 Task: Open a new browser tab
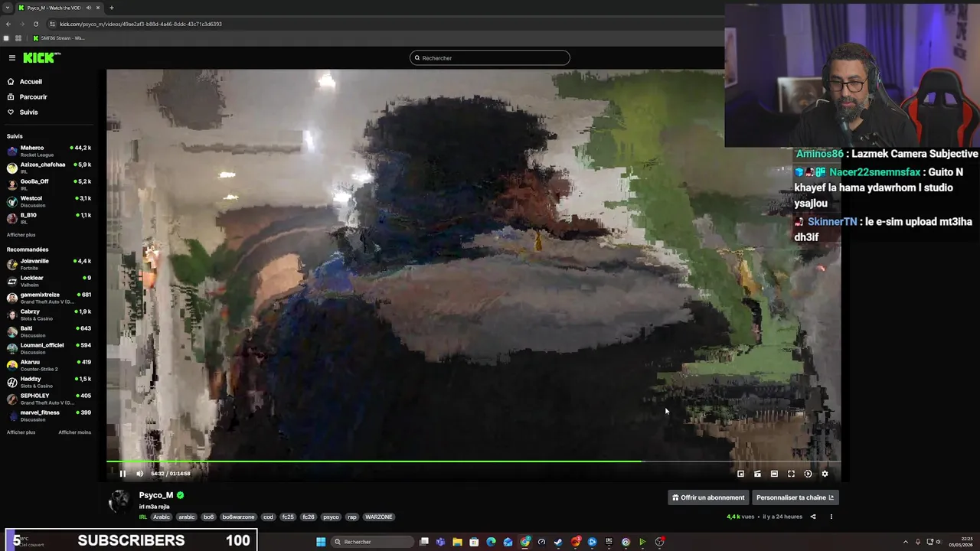111,8
